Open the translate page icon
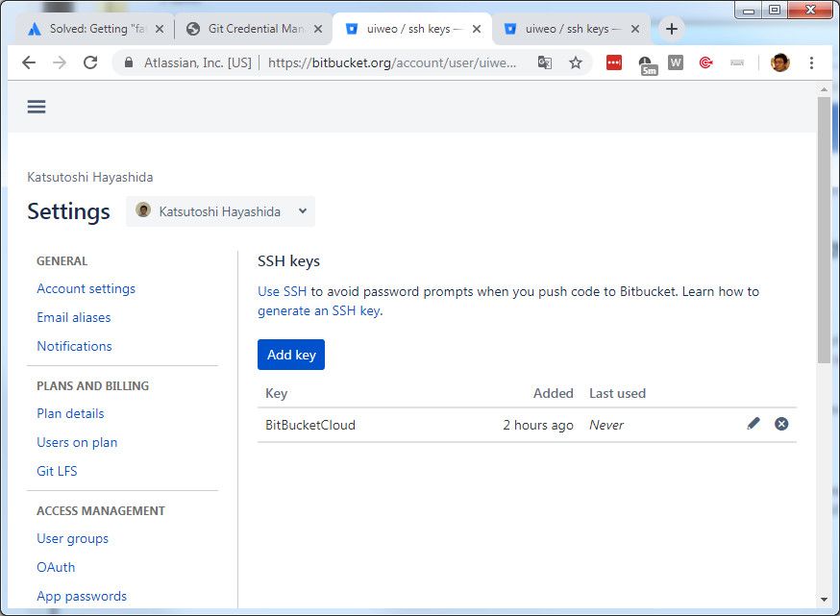 pos(544,62)
